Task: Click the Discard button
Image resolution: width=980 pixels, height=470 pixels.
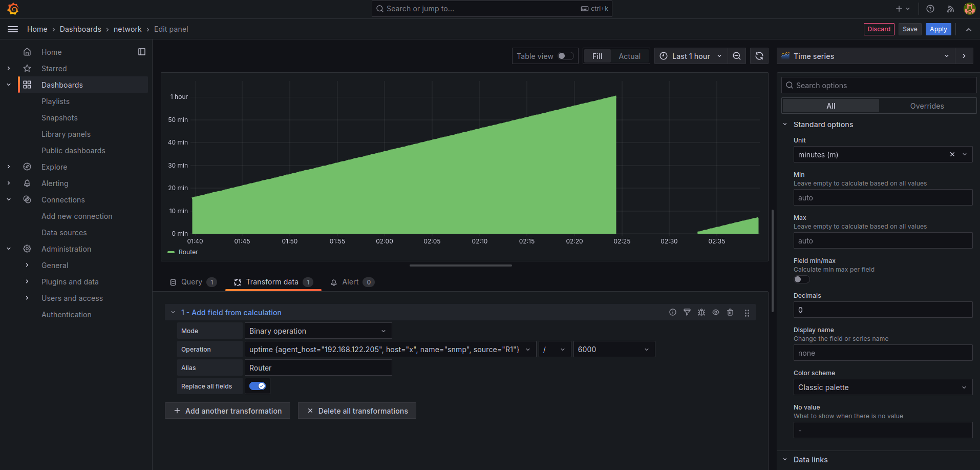Action: pos(879,29)
